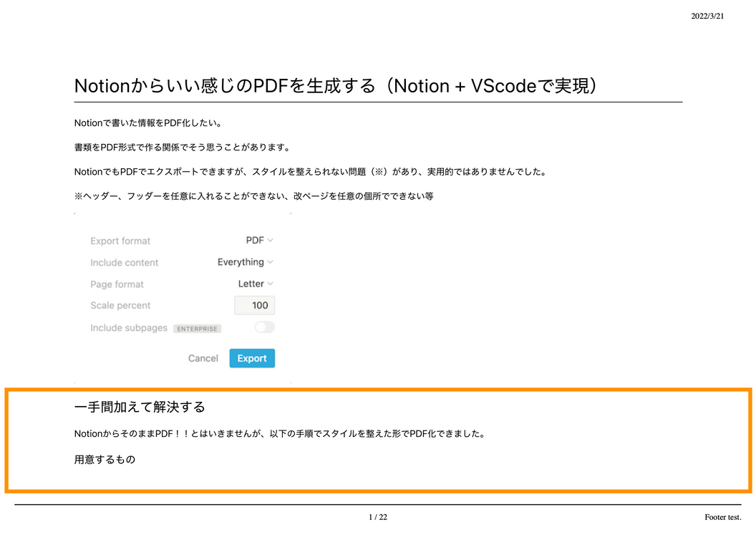Click the heading '一手間加えて解決する'
This screenshot has width=756, height=535.
[140, 408]
